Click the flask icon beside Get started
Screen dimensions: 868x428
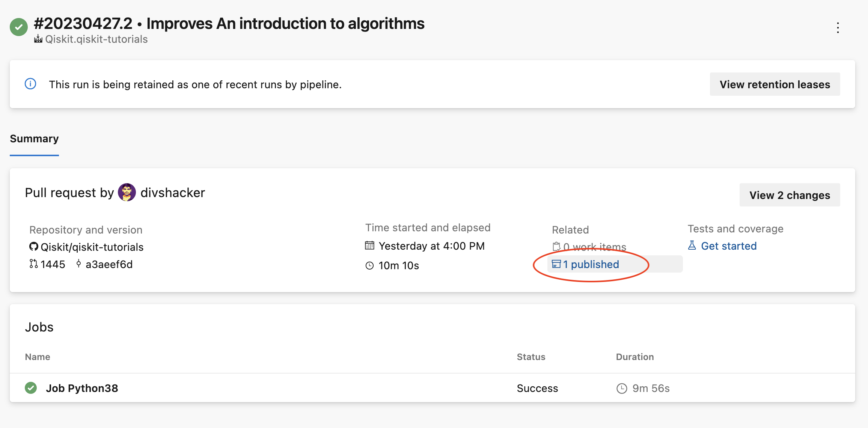click(692, 246)
